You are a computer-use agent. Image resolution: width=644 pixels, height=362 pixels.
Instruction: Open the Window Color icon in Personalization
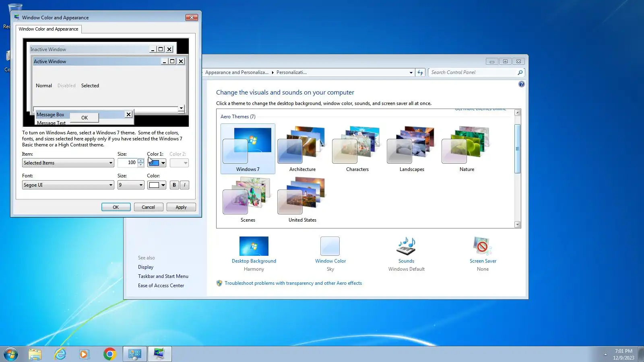(330, 246)
